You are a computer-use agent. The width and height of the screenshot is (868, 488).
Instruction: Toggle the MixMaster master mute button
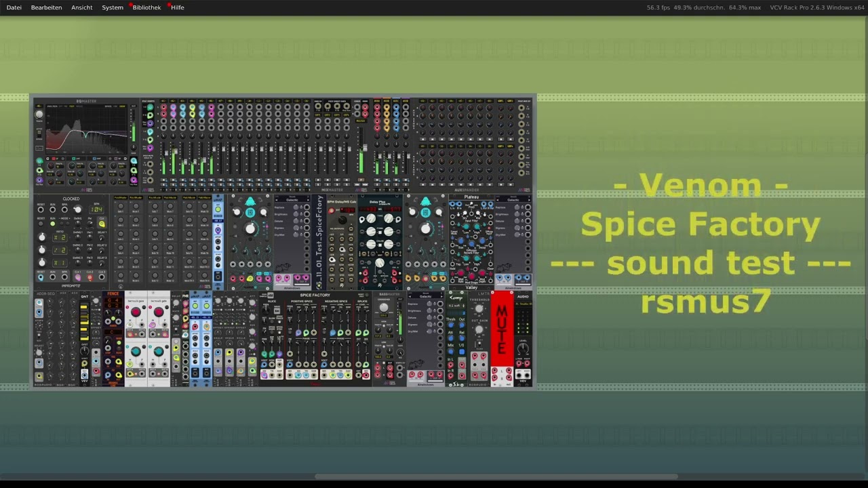coord(361,180)
